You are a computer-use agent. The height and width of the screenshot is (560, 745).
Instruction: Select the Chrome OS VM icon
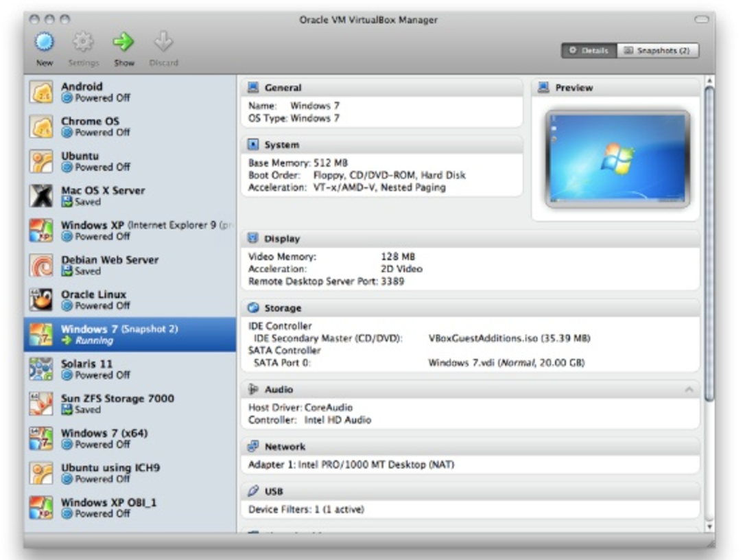tap(41, 127)
